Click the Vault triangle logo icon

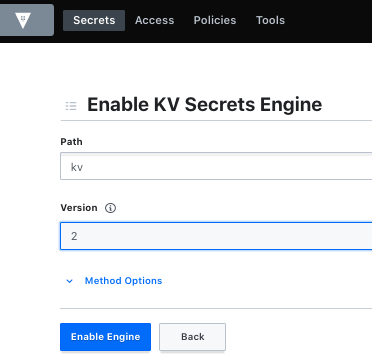pyautogui.click(x=23, y=20)
